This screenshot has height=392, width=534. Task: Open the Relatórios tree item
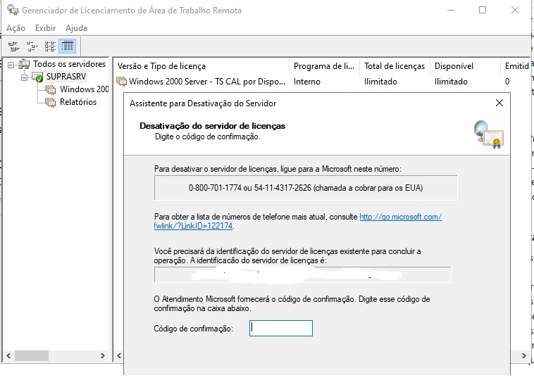point(78,102)
